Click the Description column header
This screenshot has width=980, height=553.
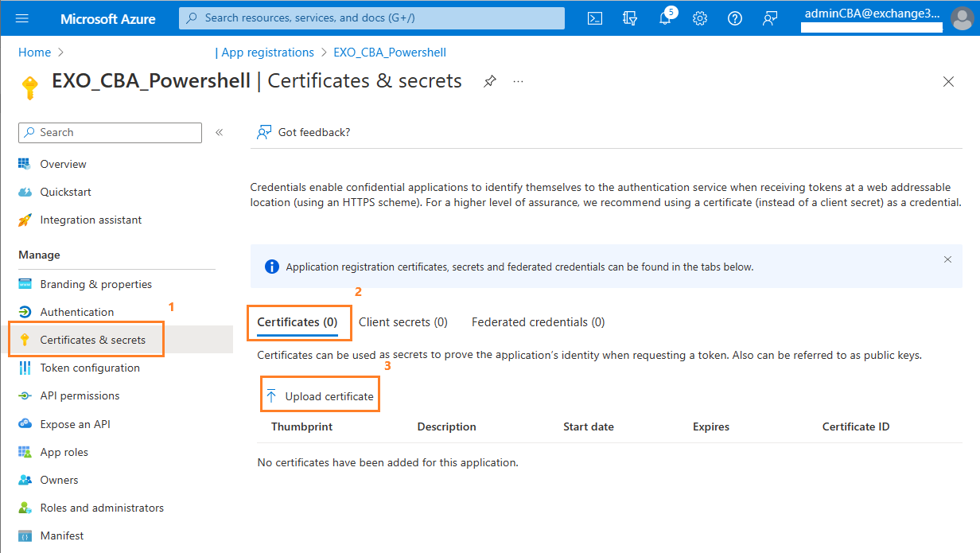coord(447,426)
